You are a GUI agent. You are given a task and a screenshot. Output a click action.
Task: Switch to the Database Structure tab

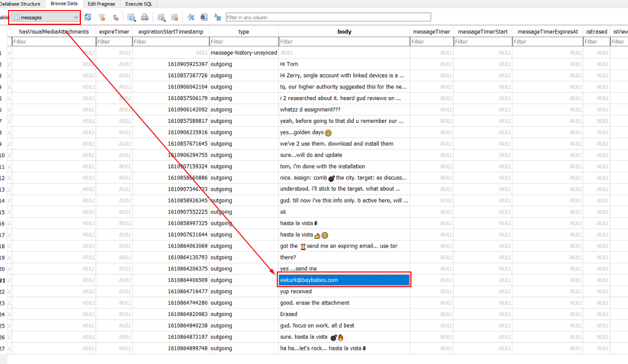(20, 4)
